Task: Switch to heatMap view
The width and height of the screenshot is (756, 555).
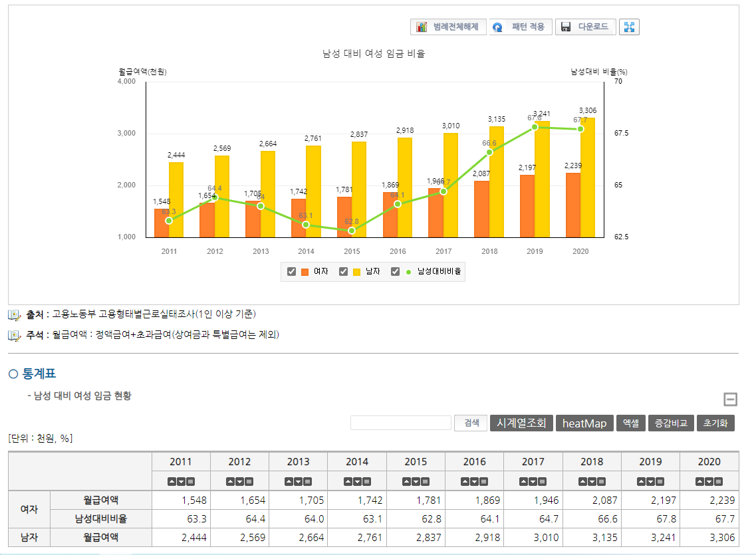Action: pos(584,423)
